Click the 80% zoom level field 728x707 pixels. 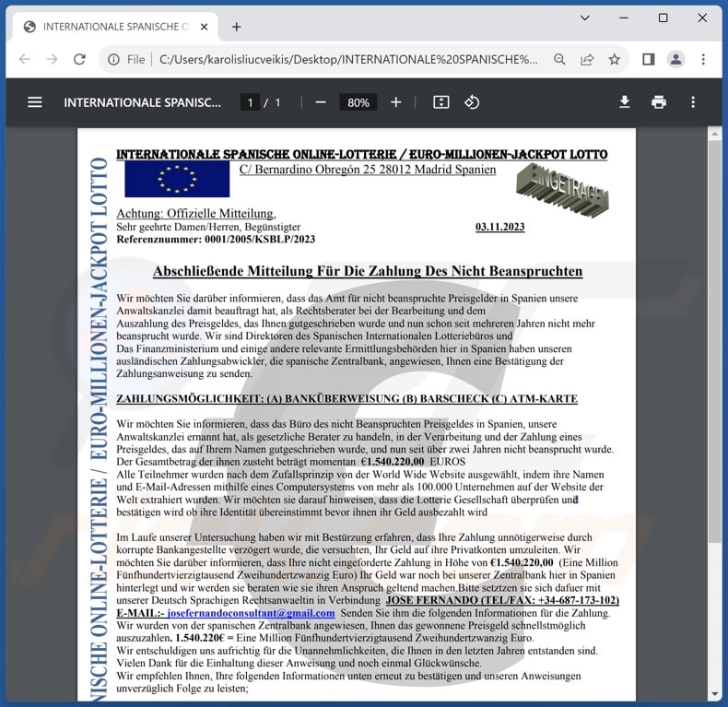point(358,102)
